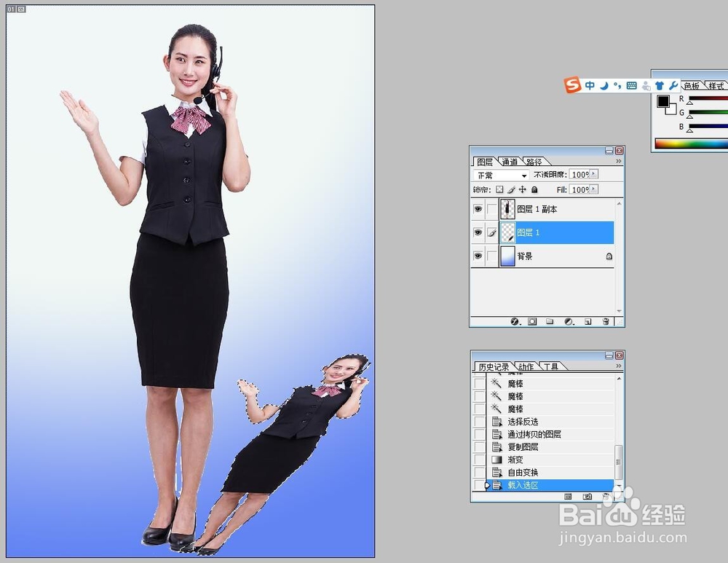Switch punctuation mode on Sogou toolbar
728x563 pixels.
click(617, 85)
